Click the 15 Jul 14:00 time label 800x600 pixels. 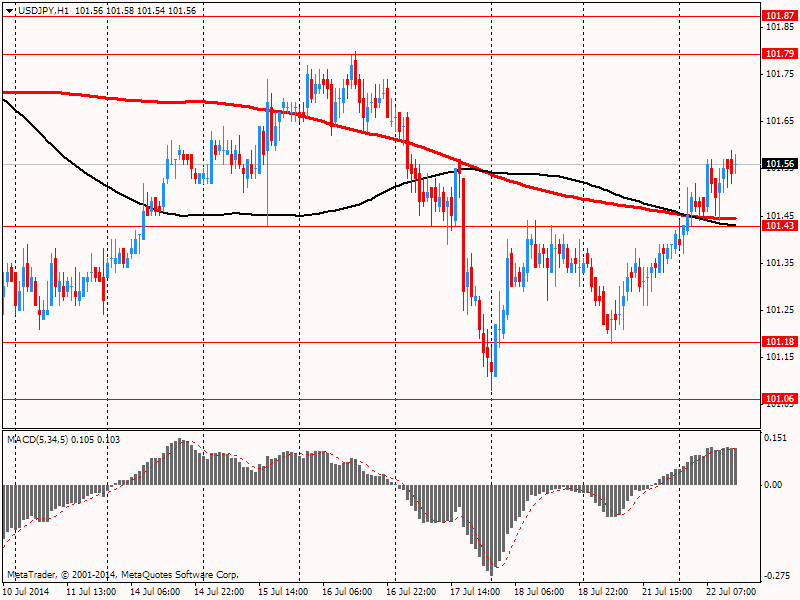(283, 591)
